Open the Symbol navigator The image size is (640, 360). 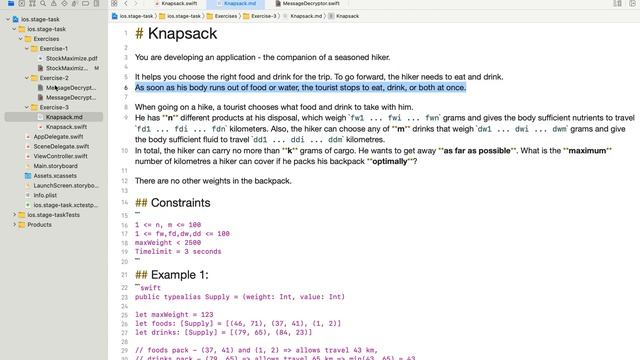point(32,3)
